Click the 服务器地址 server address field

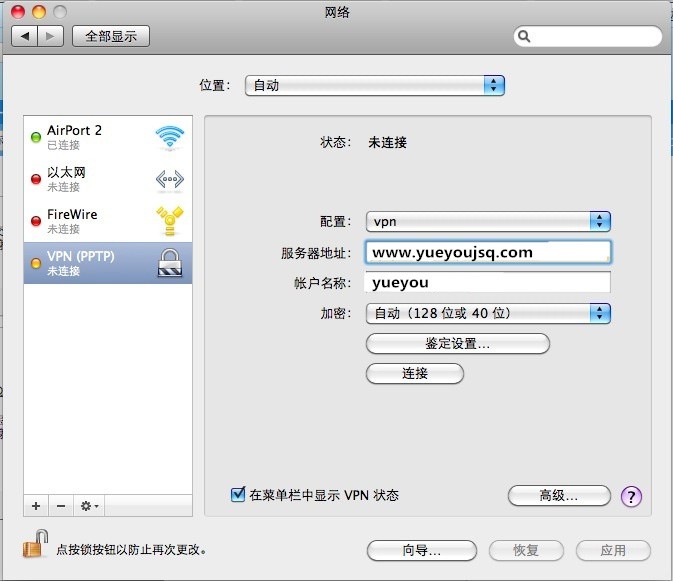tap(488, 252)
